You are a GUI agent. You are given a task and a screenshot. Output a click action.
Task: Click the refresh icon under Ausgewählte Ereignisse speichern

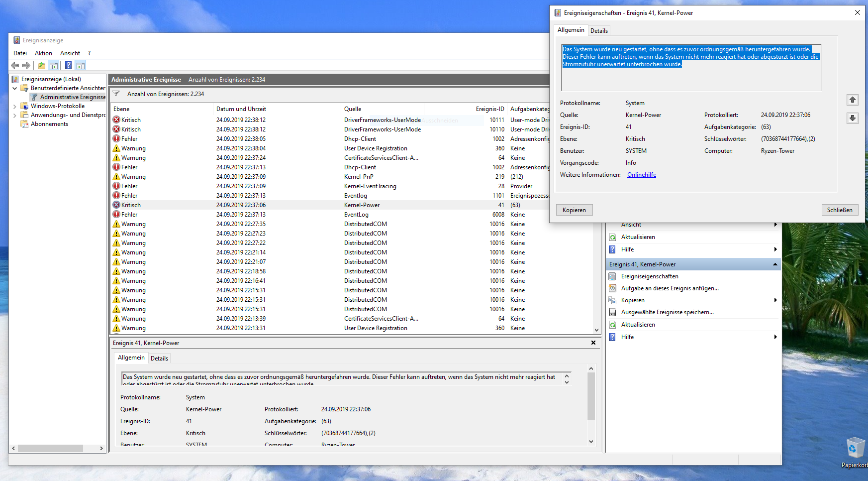point(613,325)
